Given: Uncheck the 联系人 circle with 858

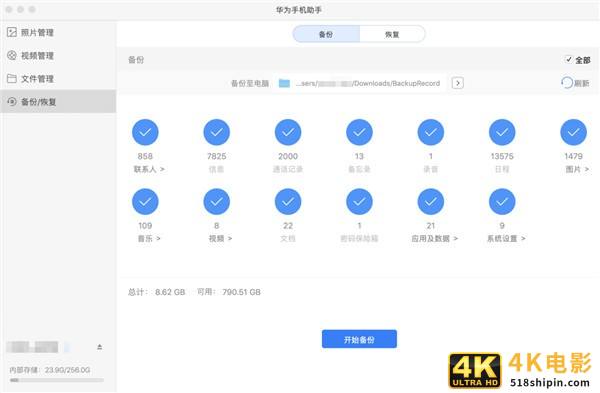Looking at the screenshot, I should click(145, 132).
